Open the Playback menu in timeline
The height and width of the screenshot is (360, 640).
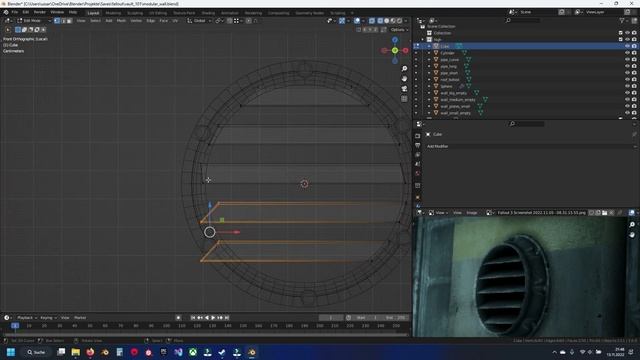pos(27,318)
